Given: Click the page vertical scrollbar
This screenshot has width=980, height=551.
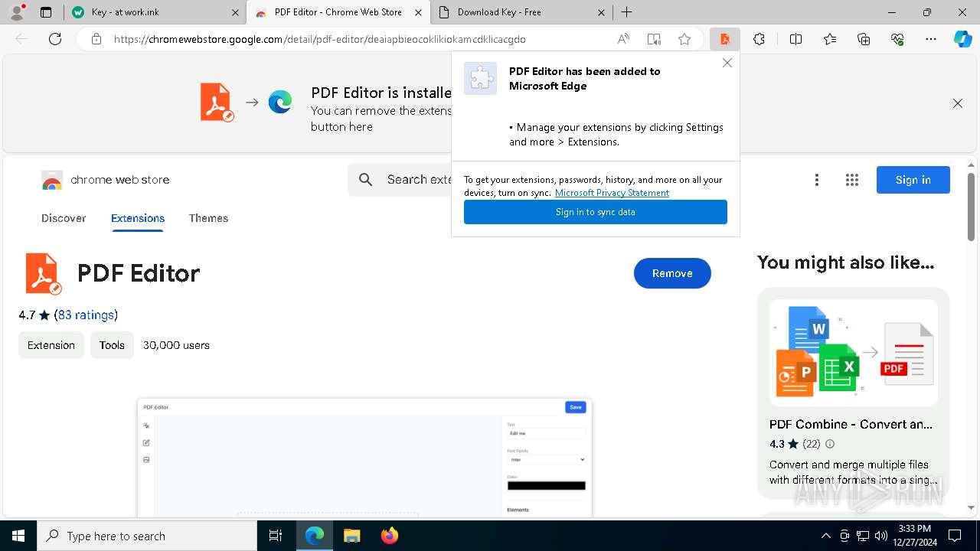Looking at the screenshot, I should tap(971, 207).
